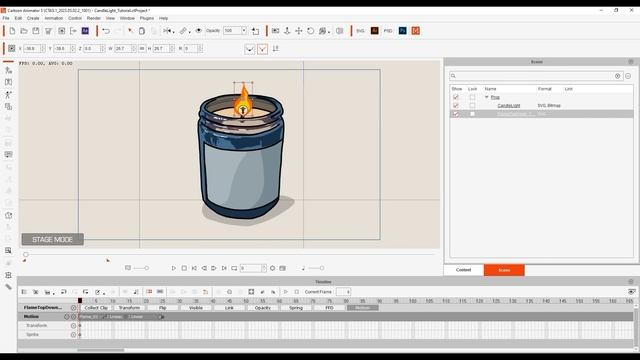Uncheck Show on the highlighted scene row
The height and width of the screenshot is (360, 640).
pyautogui.click(x=456, y=114)
